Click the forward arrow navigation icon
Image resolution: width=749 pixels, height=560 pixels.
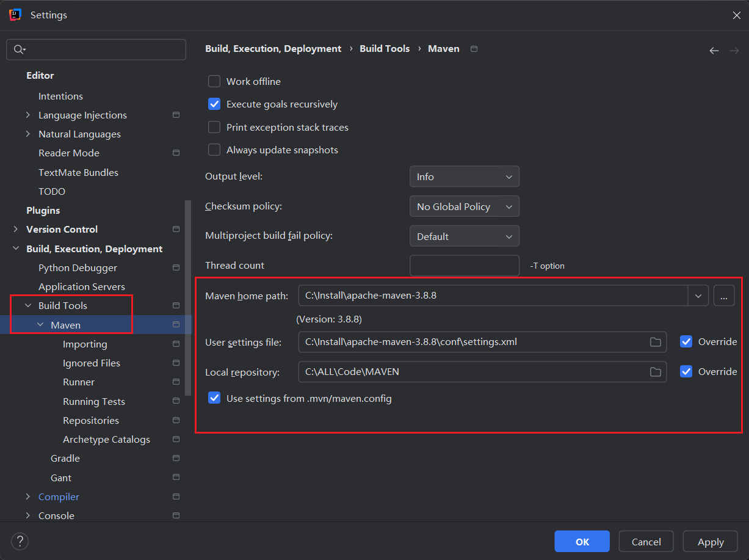pos(734,51)
